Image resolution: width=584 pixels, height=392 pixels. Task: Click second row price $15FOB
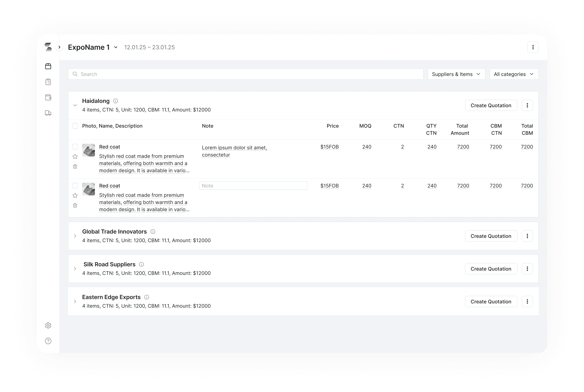(x=329, y=186)
